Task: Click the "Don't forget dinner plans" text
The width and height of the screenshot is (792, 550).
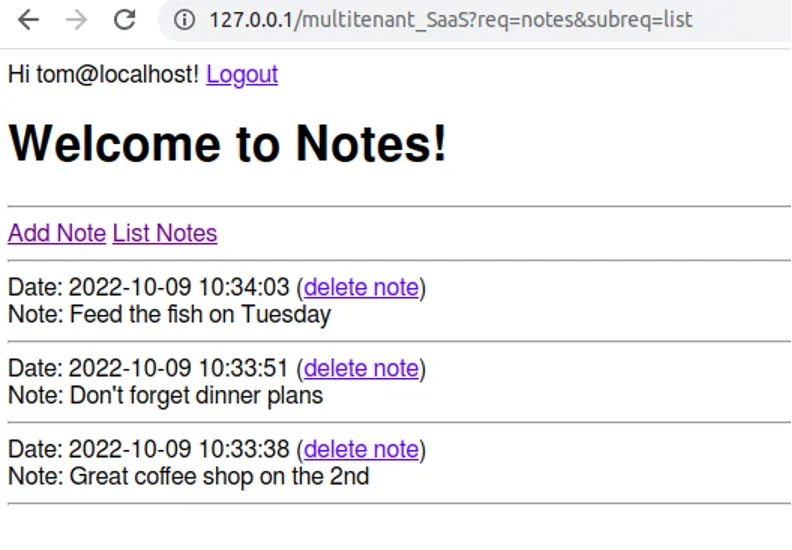Action: coord(196,395)
